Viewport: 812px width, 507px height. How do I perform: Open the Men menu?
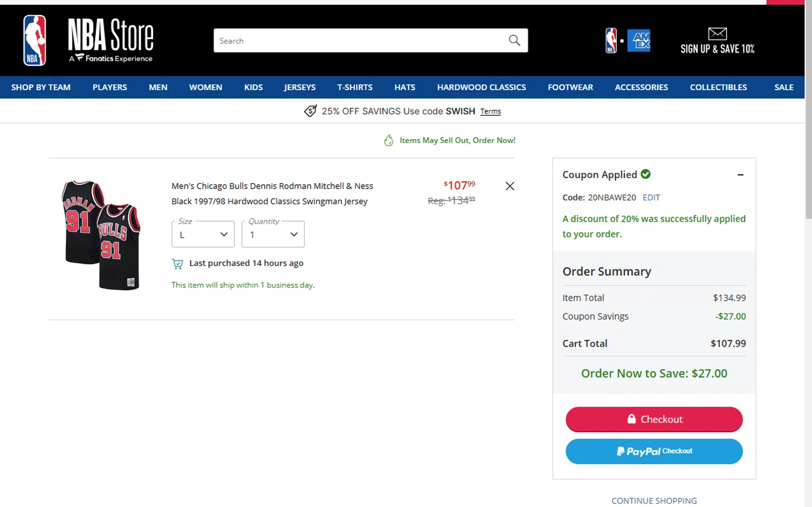(x=158, y=87)
